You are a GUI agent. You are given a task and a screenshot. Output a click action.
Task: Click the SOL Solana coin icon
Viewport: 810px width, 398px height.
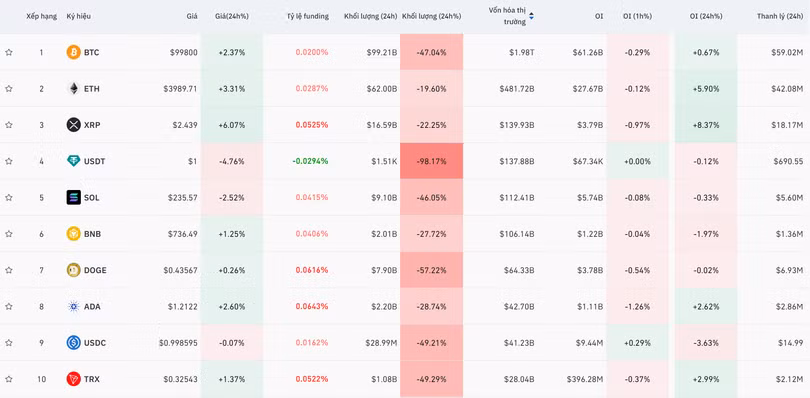click(x=74, y=197)
